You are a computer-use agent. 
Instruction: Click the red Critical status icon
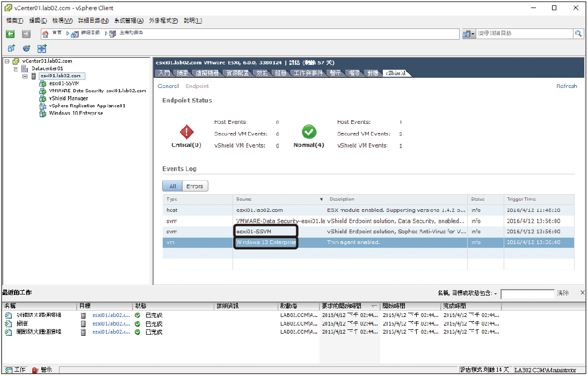187,132
